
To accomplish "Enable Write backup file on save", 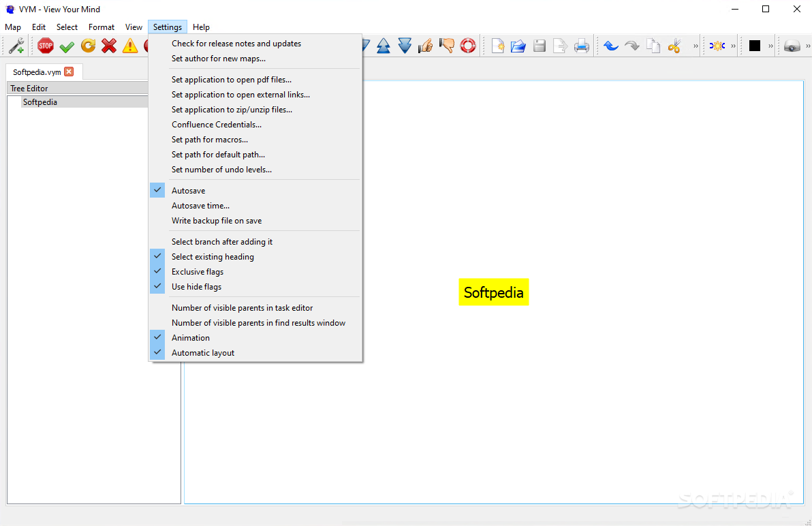I will point(255,221).
